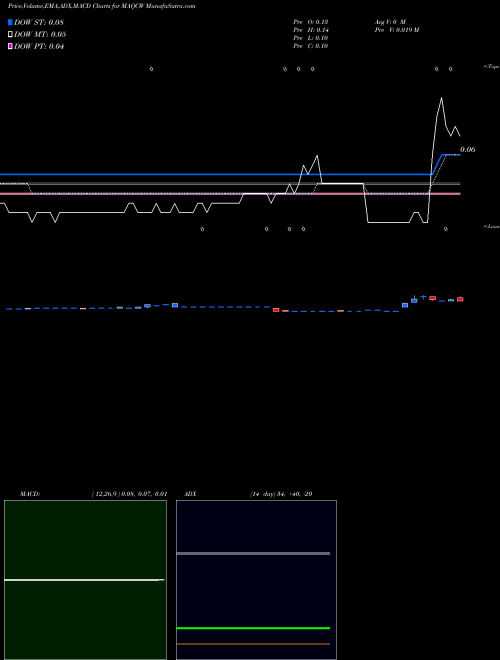
Task: Click the ADX (14 day) values text
Action: coord(281,494)
